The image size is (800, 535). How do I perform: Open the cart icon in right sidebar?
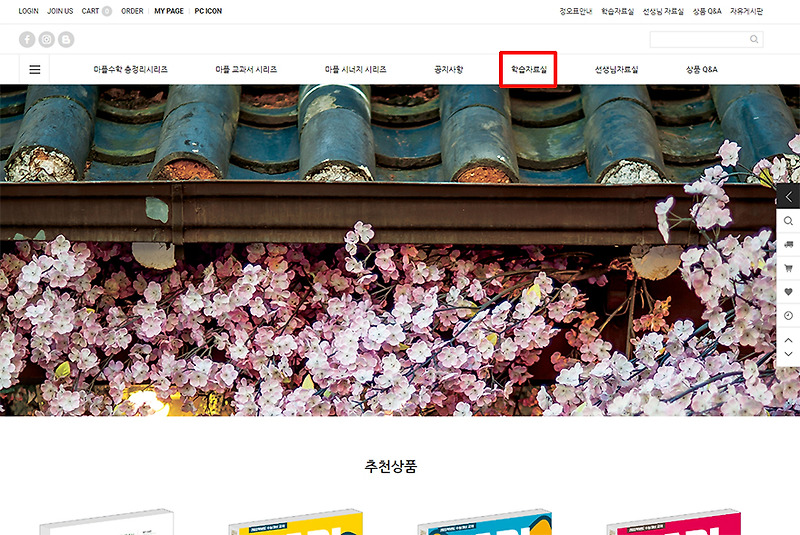[788, 268]
